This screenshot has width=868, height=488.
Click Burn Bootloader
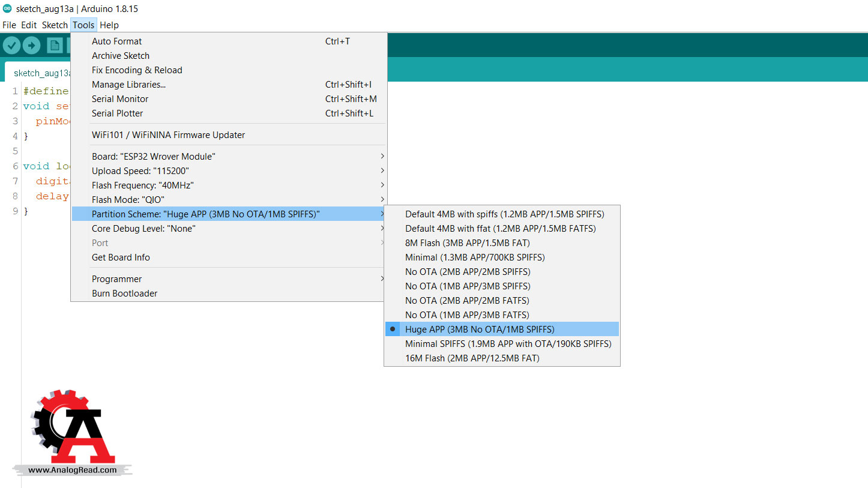click(x=229, y=294)
